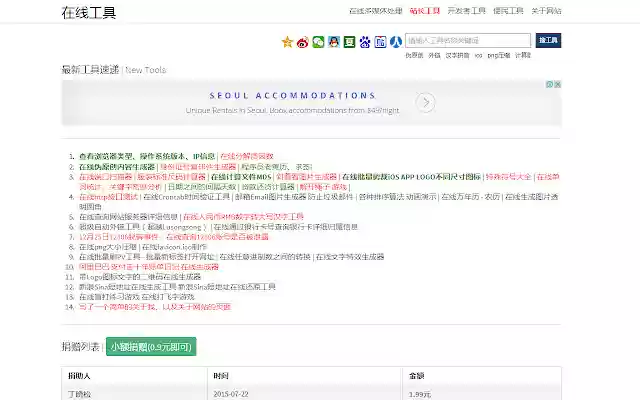Open 各种排序算法动画演示 link
Screen dimensions: 640x400
pyautogui.click(x=398, y=197)
